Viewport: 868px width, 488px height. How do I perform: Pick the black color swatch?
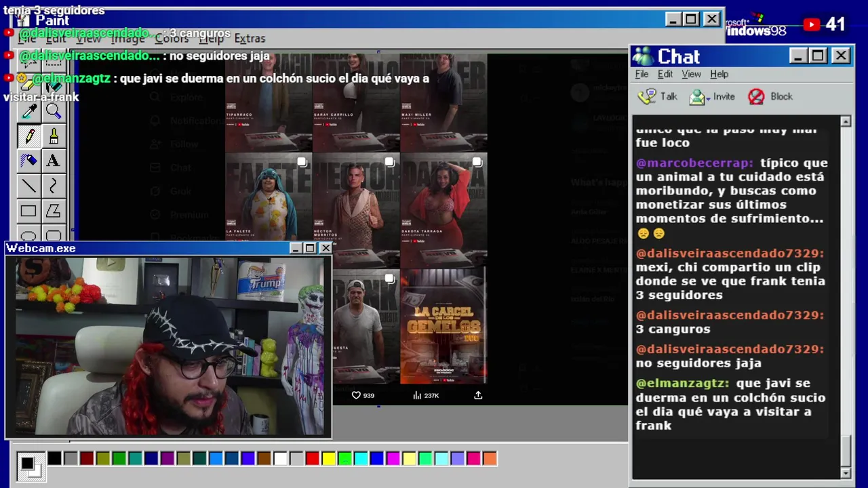54,459
